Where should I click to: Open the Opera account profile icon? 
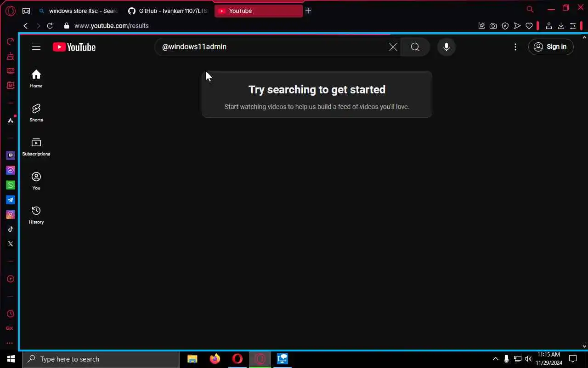click(x=548, y=26)
